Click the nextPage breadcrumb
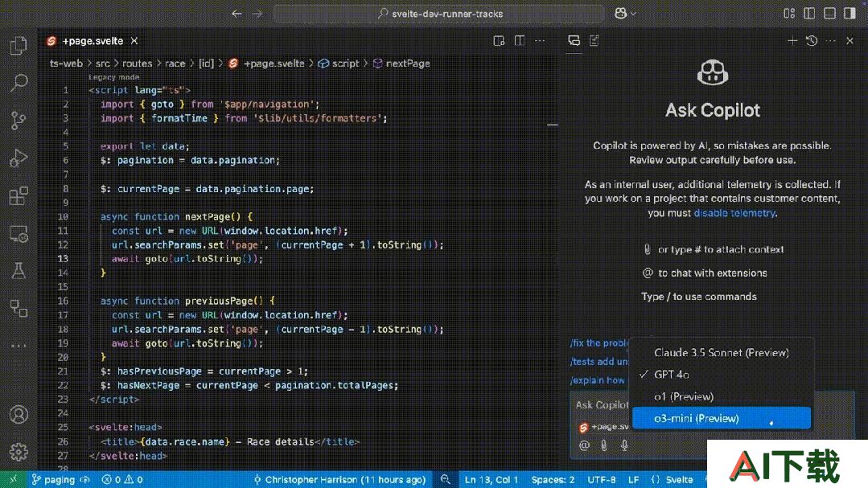The image size is (868, 488). point(401,64)
